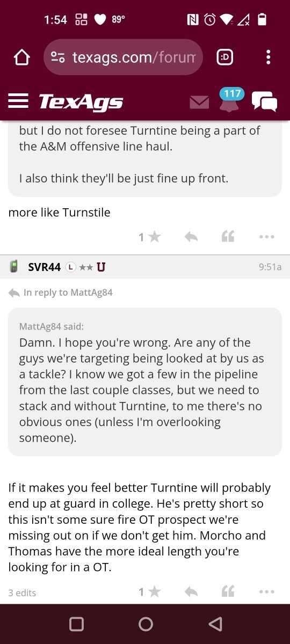This screenshot has width=290, height=644.
Task: Quote SVR44's post
Action: 228,592
